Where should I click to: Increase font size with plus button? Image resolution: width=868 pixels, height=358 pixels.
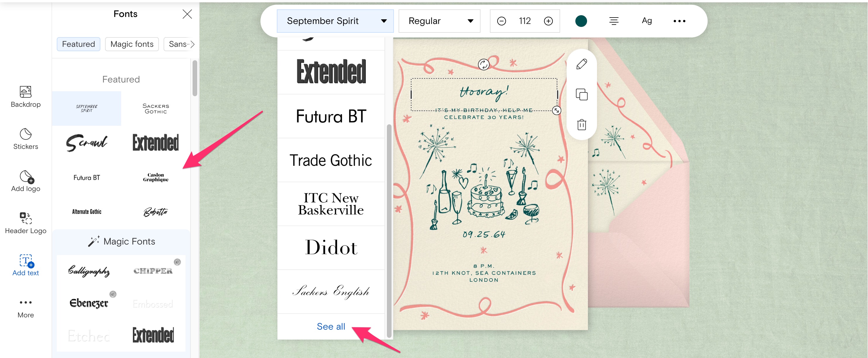pos(548,21)
